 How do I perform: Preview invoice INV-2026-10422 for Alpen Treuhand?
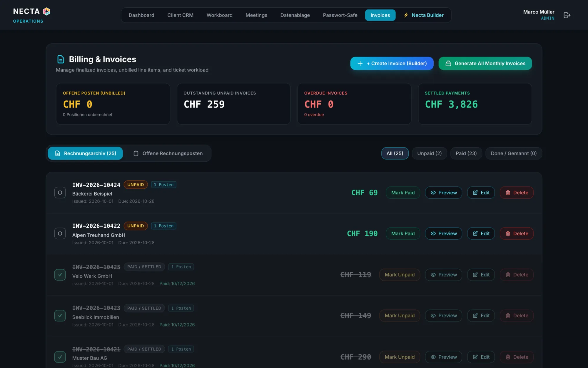coord(443,233)
